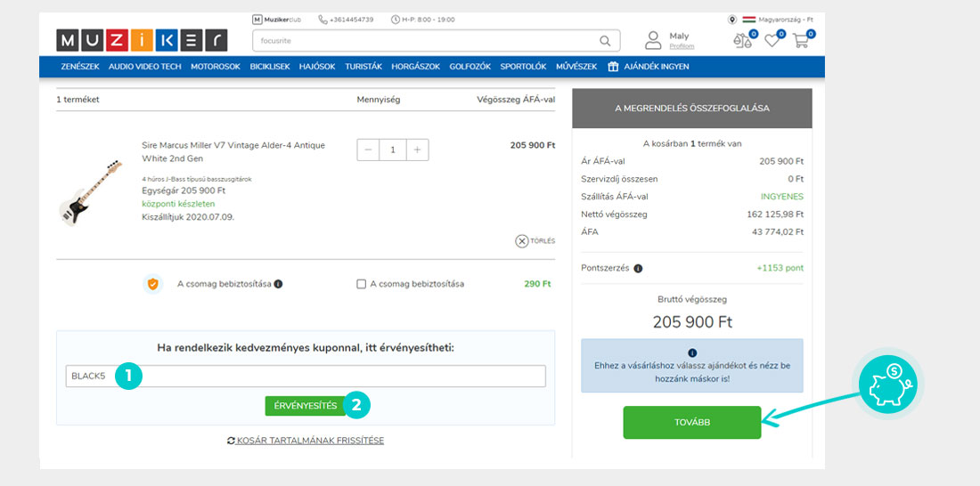Open the BICIKLISEK menu
The height and width of the screenshot is (486, 980).
pyautogui.click(x=270, y=66)
